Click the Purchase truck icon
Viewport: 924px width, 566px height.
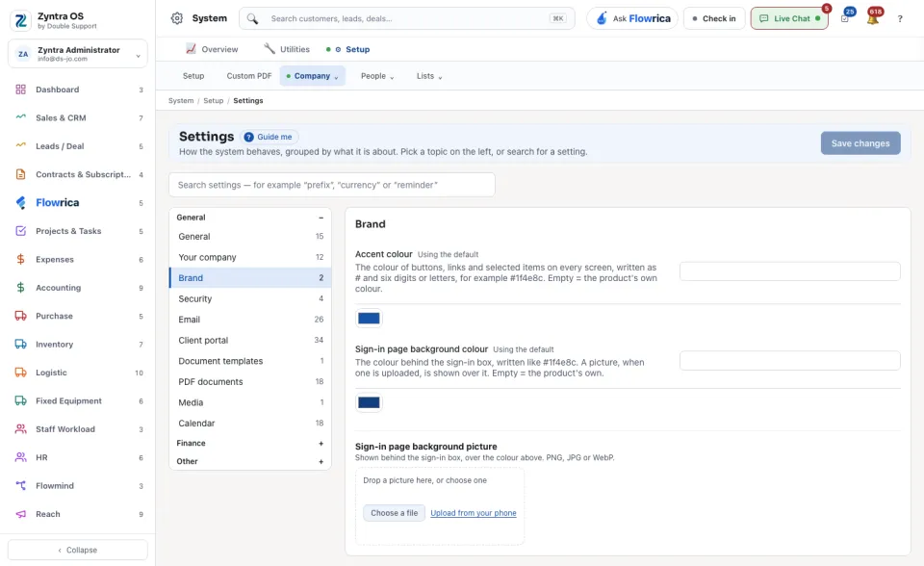[20, 316]
